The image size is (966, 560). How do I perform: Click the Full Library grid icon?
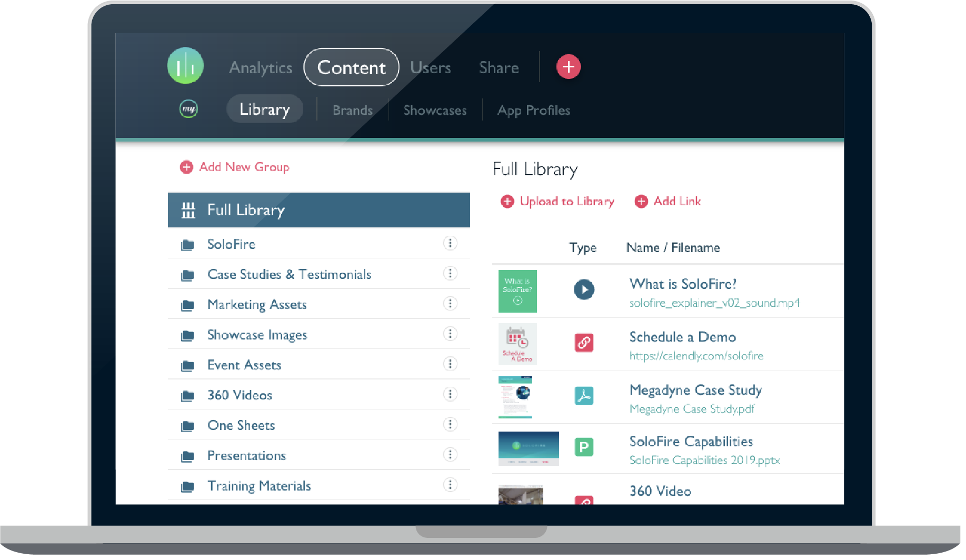tap(188, 210)
